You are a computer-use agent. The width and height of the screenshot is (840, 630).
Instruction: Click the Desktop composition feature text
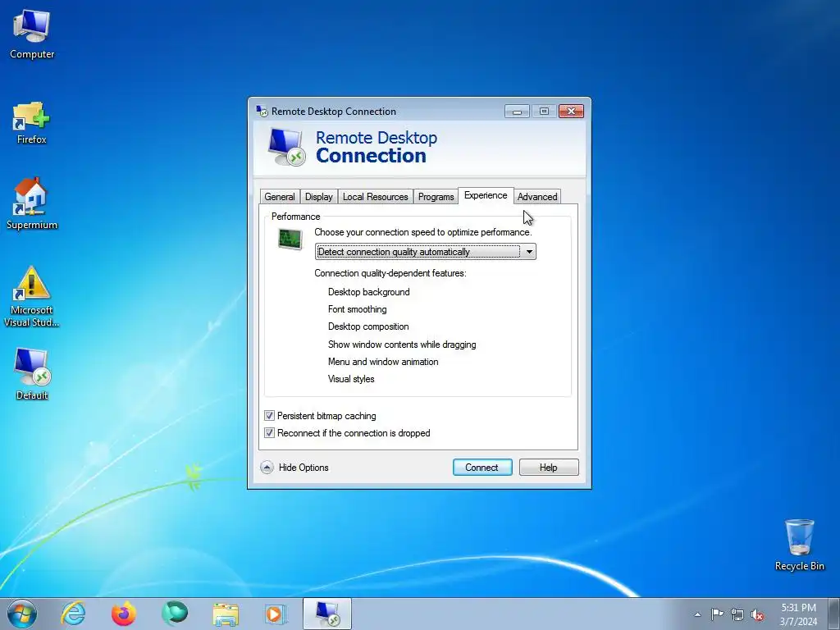tap(368, 326)
